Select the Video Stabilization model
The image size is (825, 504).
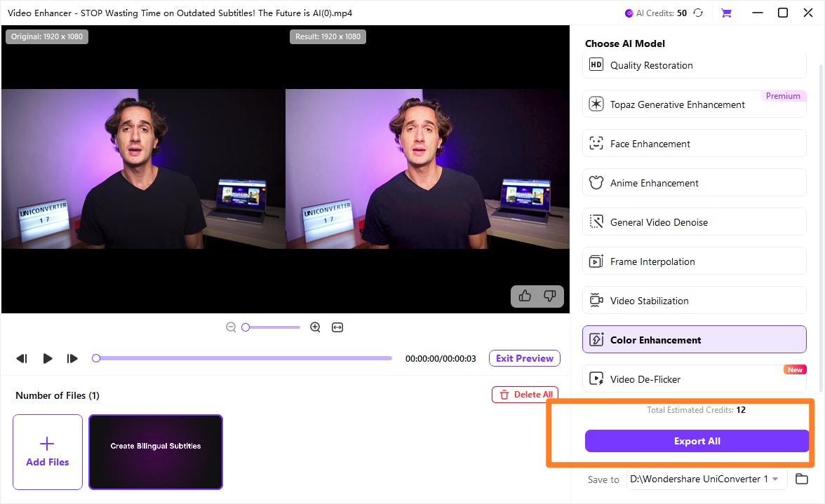coord(695,300)
